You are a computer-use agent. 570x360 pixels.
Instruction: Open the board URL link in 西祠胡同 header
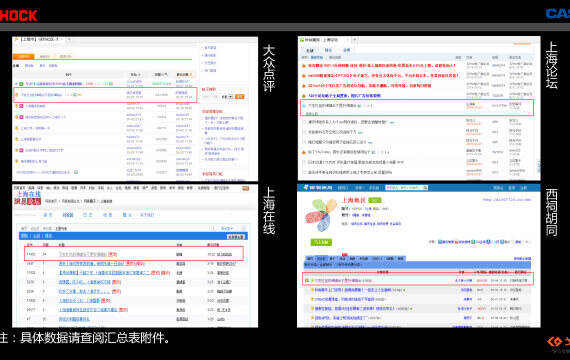click(507, 200)
